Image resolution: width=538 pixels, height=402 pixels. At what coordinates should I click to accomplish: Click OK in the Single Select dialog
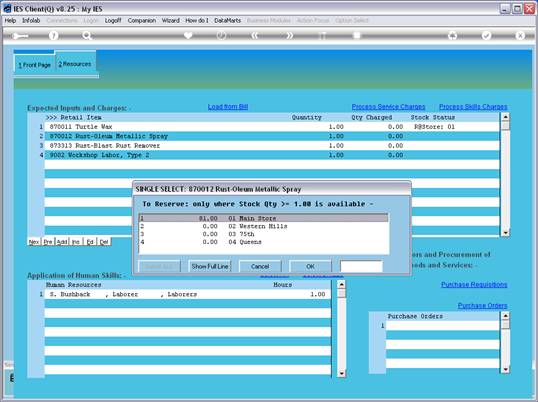[311, 266]
